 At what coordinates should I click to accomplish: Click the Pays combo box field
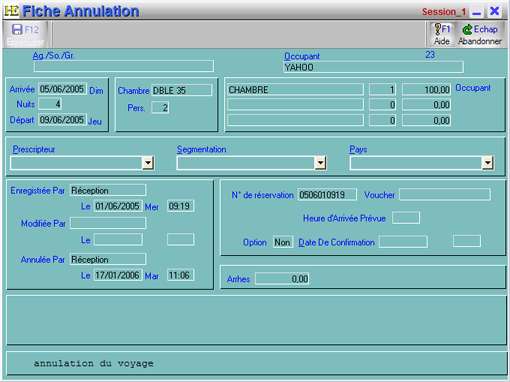[x=422, y=163]
